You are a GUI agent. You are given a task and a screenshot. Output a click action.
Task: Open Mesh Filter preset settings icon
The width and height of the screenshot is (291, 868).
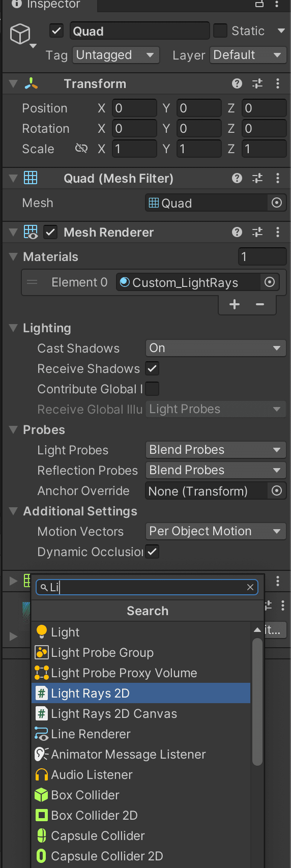[257, 178]
